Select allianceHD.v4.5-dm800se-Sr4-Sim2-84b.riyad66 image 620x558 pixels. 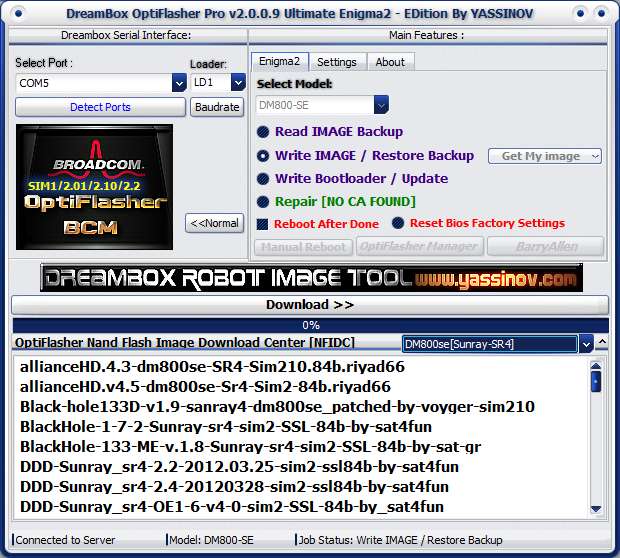(x=205, y=387)
